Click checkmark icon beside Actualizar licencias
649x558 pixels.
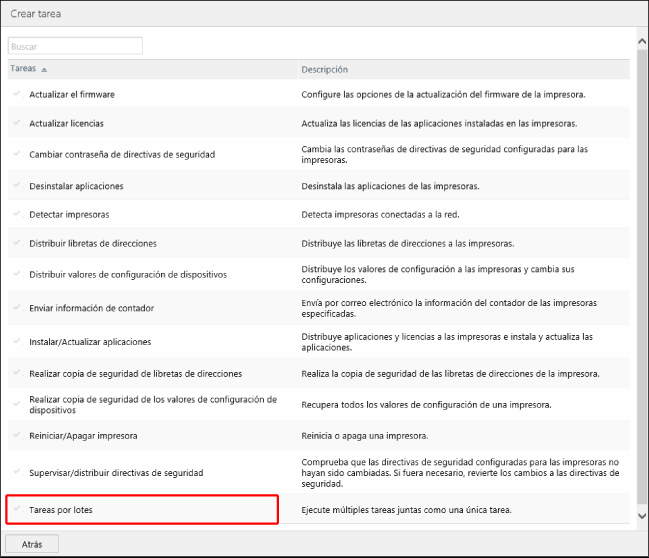click(16, 123)
